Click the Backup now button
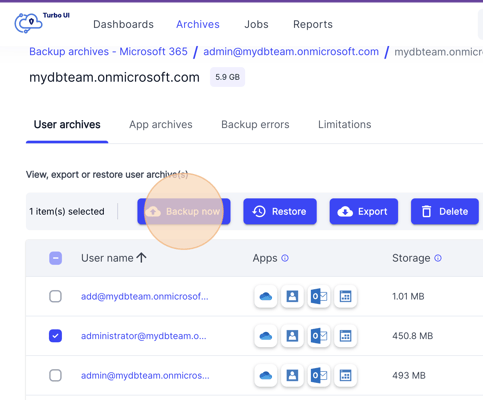The width and height of the screenshot is (483, 400). 184,211
